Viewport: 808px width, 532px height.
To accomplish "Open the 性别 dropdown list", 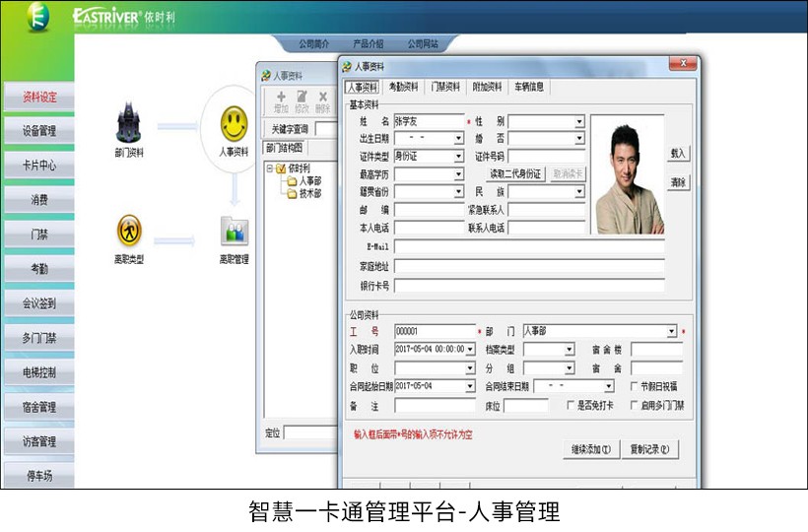I will pyautogui.click(x=579, y=122).
